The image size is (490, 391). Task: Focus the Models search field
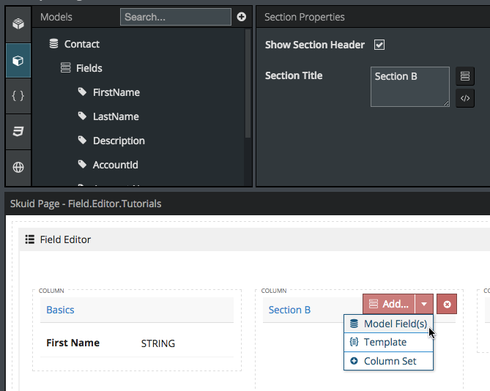(x=176, y=17)
